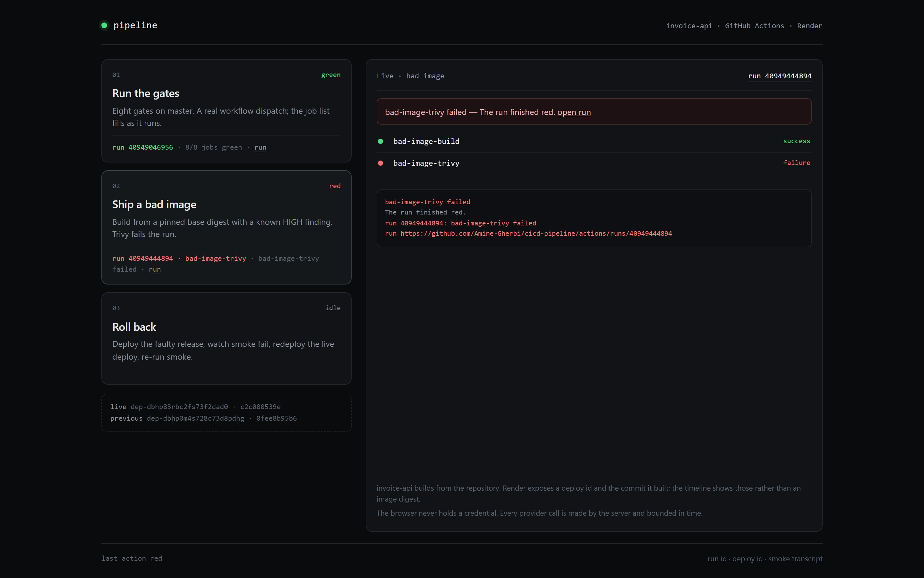The image size is (924, 578).
Task: Click the previous deploy id dep-dbhp0m4s728c73d8pdhg
Action: [195, 419]
